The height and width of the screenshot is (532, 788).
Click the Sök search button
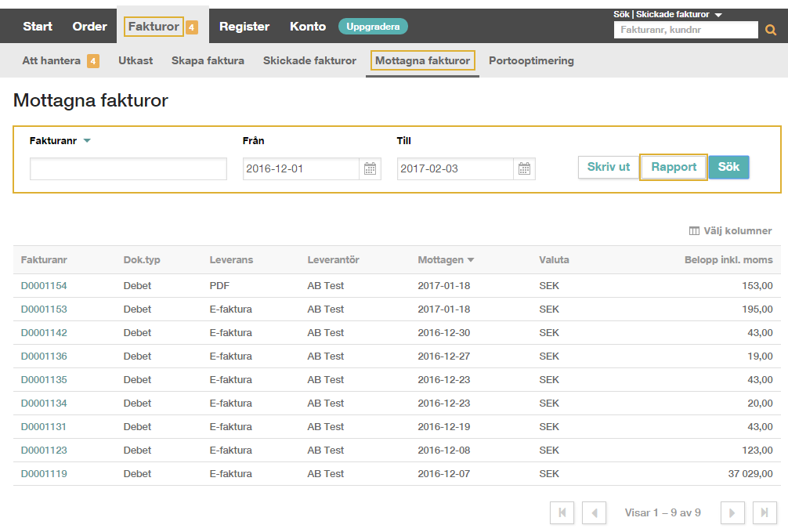[728, 167]
